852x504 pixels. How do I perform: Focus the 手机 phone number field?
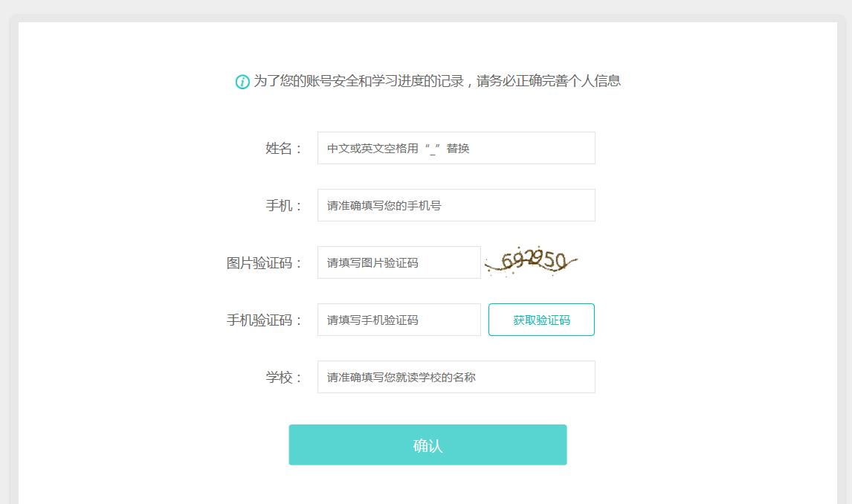pyautogui.click(x=456, y=205)
